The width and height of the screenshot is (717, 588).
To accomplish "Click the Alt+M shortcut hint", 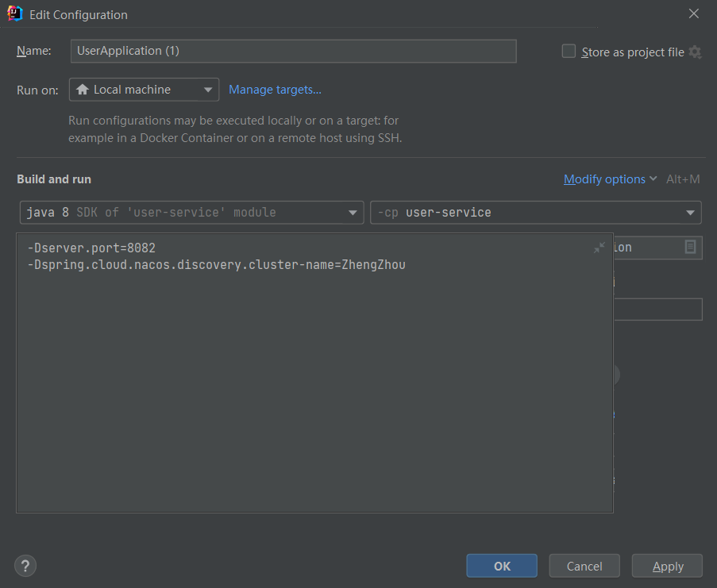I will tap(683, 179).
